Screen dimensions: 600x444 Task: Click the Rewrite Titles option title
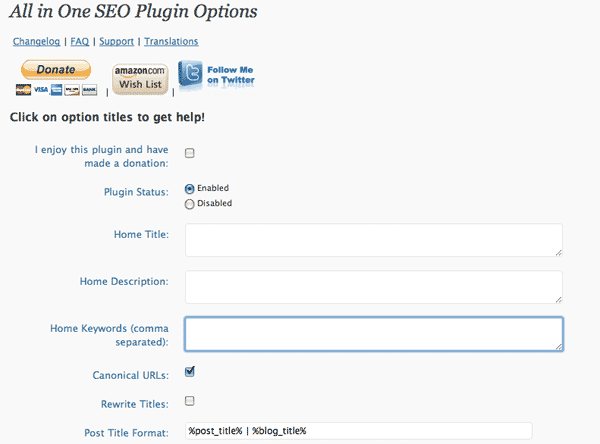pyautogui.click(x=133, y=404)
